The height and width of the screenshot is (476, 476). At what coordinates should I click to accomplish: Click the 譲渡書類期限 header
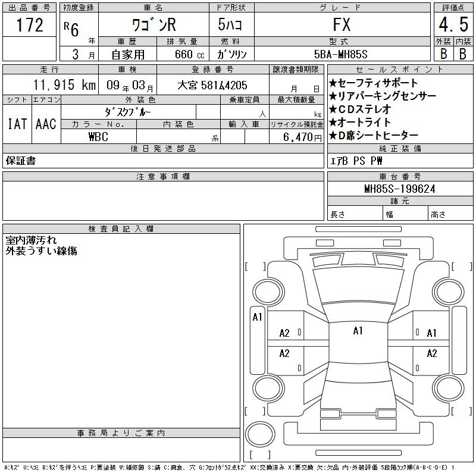296,69
